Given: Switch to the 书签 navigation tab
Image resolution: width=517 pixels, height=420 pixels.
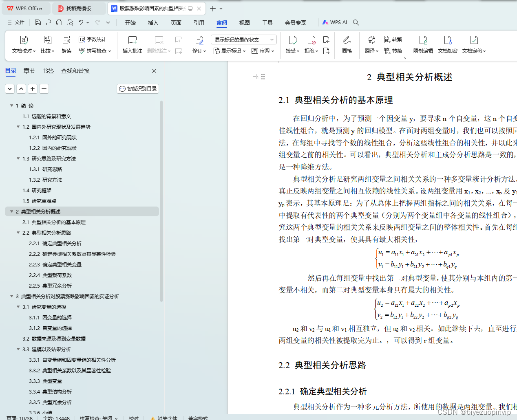Looking at the screenshot, I should click(x=48, y=71).
